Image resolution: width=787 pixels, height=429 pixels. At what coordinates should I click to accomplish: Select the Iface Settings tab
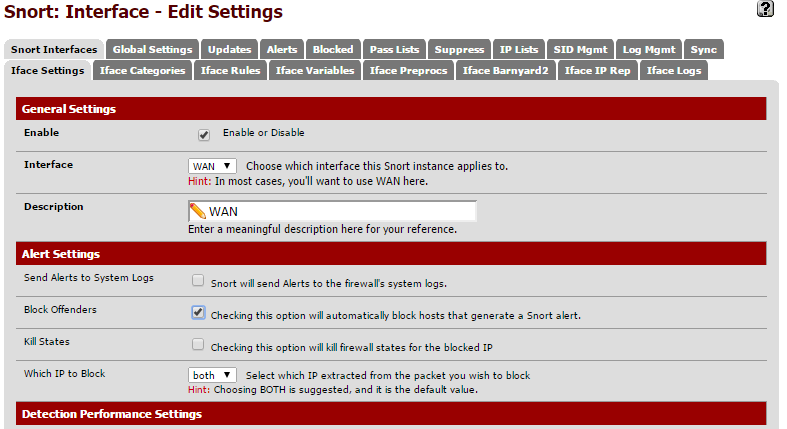(x=47, y=70)
